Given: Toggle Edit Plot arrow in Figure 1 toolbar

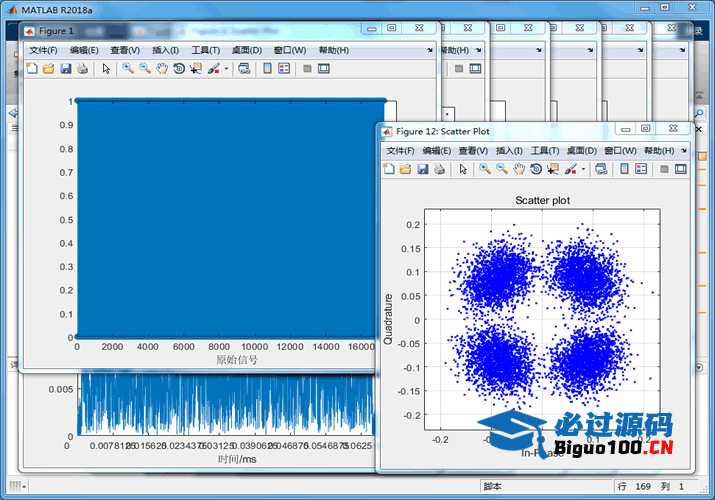Looking at the screenshot, I should click(105, 69).
